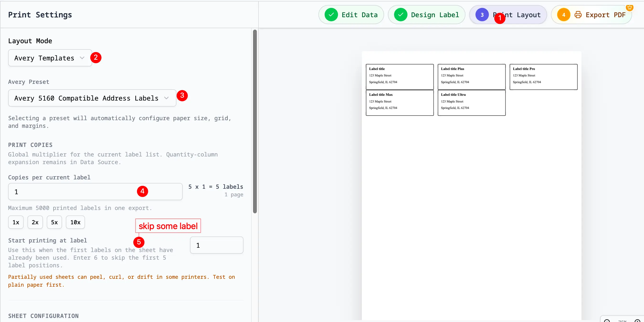Click the 'Avery Preset' label
This screenshot has width=644, height=322.
click(28, 82)
